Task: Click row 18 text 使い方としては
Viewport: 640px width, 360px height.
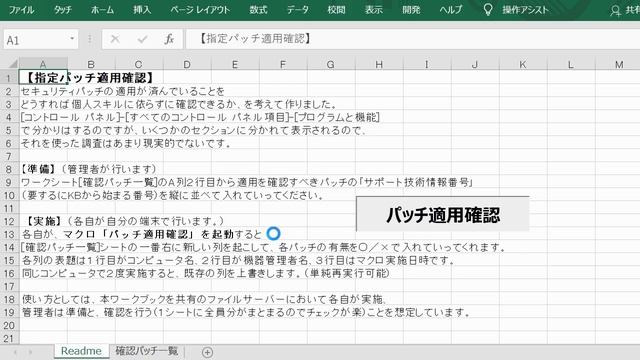Action: click(x=58, y=300)
